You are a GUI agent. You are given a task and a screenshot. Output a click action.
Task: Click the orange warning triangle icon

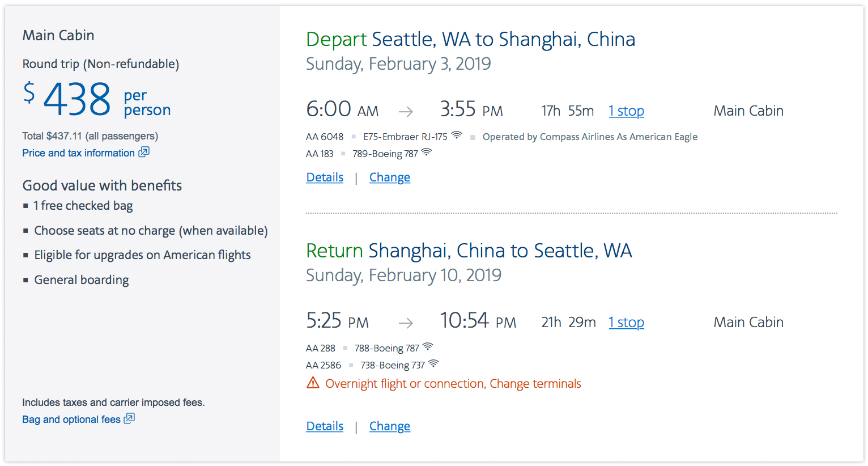313,383
